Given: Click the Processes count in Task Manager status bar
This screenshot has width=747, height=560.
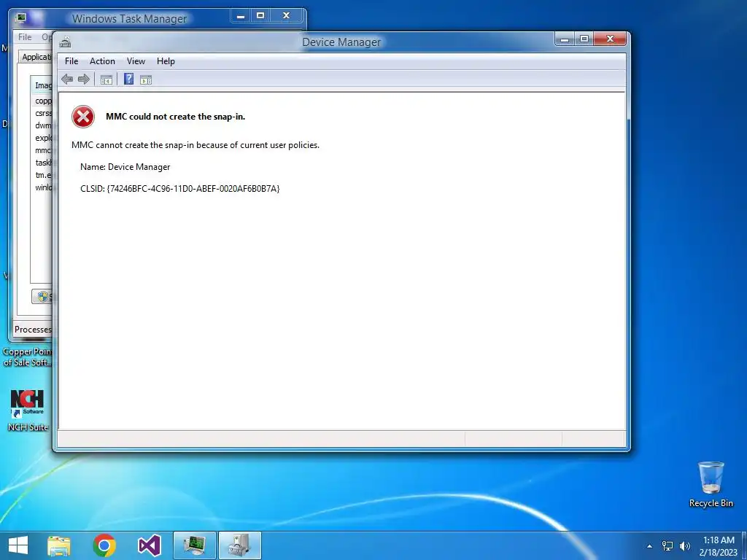Looking at the screenshot, I should [32, 330].
